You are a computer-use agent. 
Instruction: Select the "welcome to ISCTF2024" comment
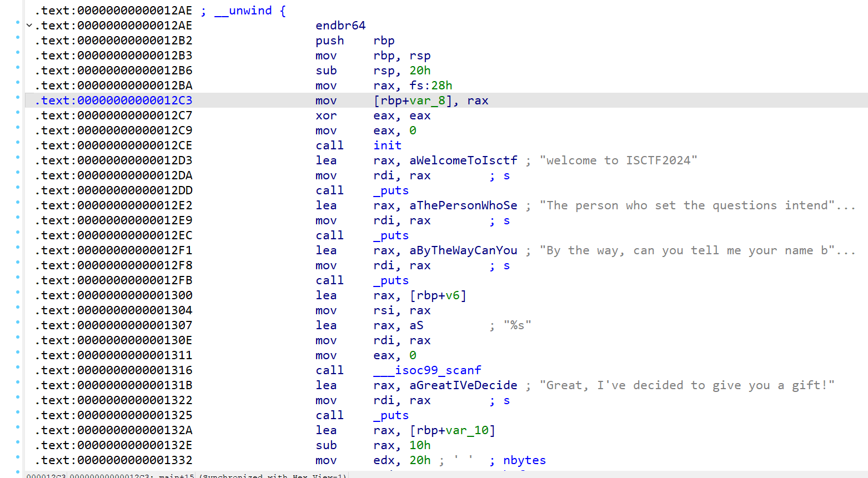[618, 160]
